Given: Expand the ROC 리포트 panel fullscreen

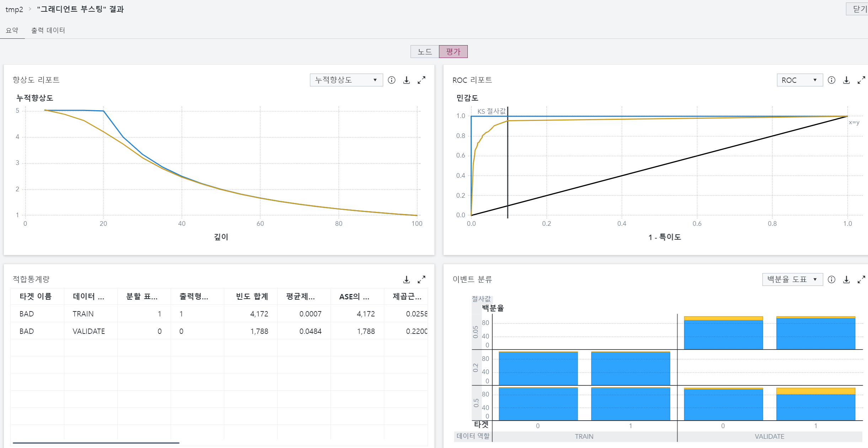Looking at the screenshot, I should [x=861, y=80].
